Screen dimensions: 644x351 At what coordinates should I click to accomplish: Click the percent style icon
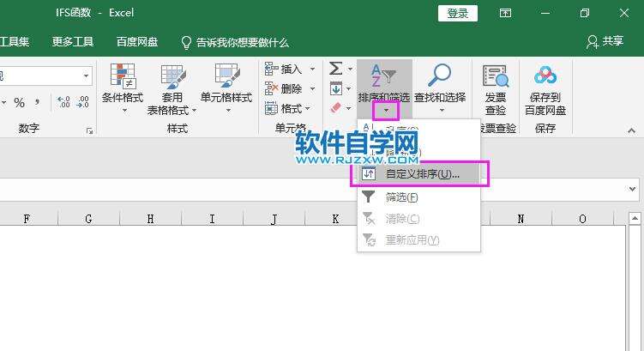click(20, 102)
